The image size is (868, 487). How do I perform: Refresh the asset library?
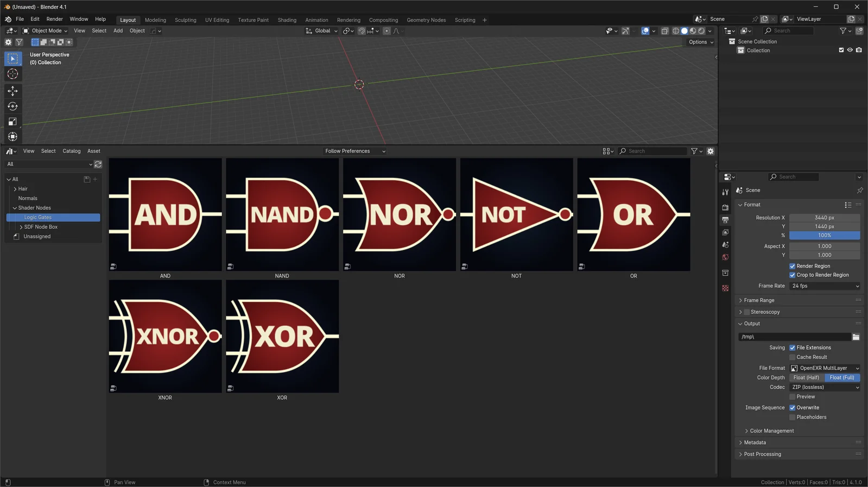click(98, 164)
